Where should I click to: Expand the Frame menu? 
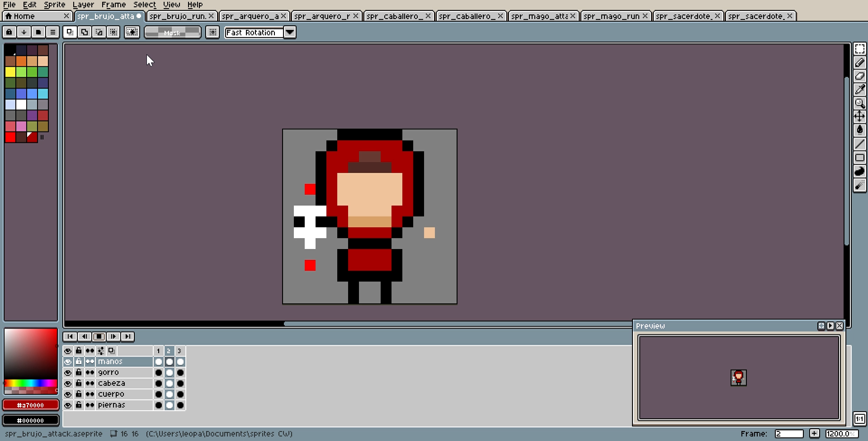tap(113, 5)
